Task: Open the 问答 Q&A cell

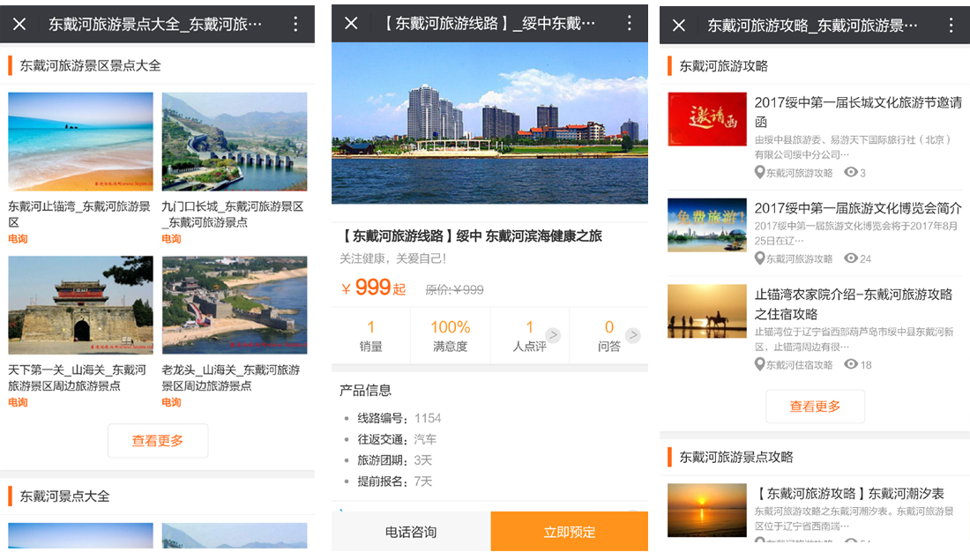Action: point(608,335)
